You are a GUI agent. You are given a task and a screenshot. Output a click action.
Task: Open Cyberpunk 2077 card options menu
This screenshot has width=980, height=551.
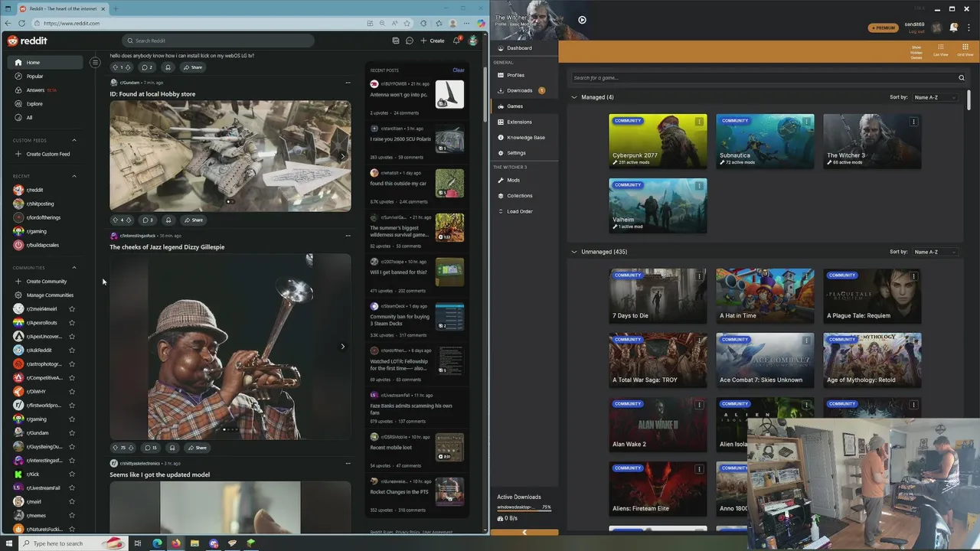pos(699,122)
